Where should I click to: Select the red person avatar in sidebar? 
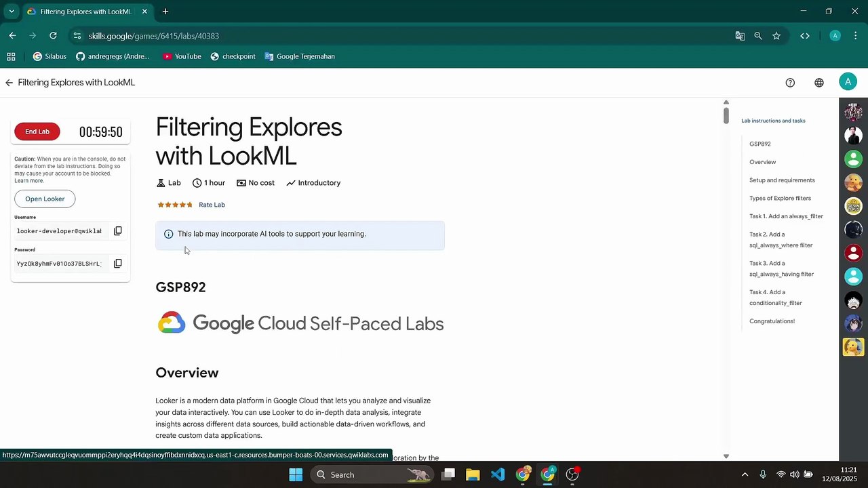[853, 253]
